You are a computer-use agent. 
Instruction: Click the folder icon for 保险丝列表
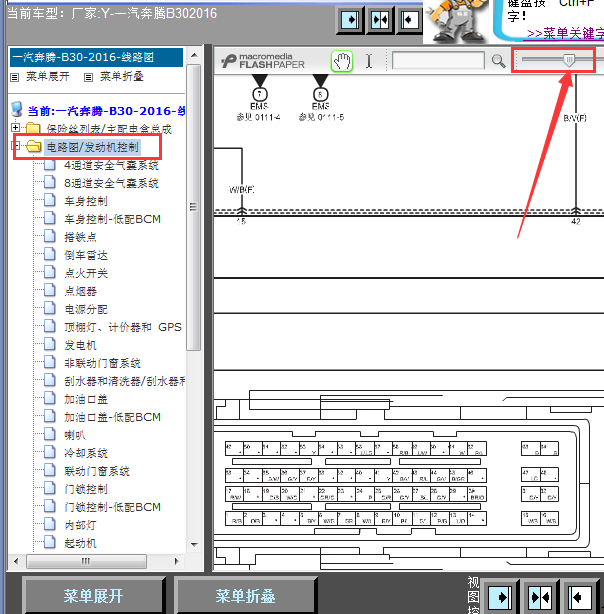(33, 128)
